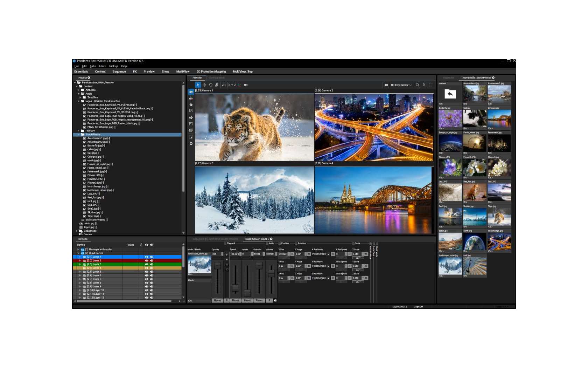Open the Tools menu

pyautogui.click(x=102, y=66)
